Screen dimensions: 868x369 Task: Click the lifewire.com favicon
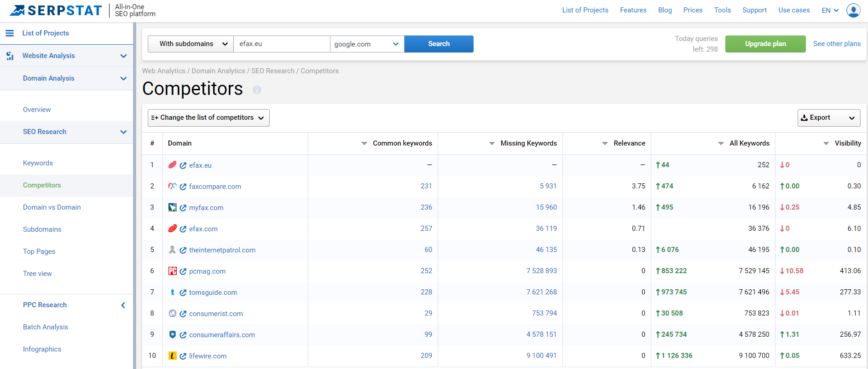173,356
